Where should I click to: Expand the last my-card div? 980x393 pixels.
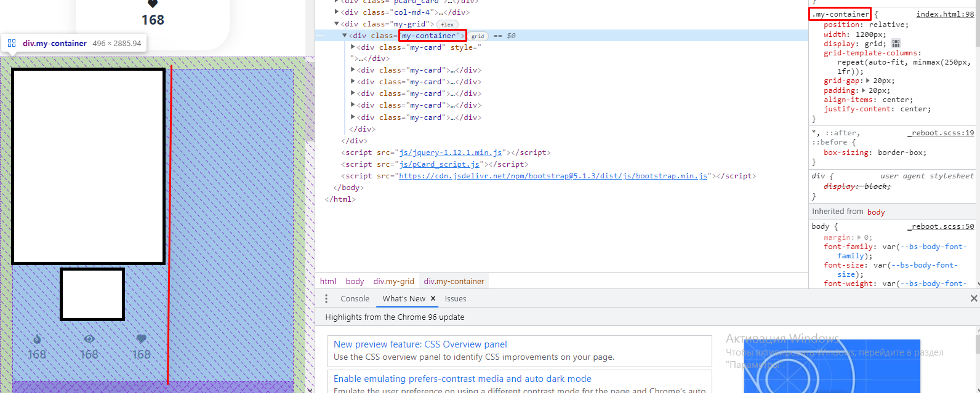tap(353, 117)
